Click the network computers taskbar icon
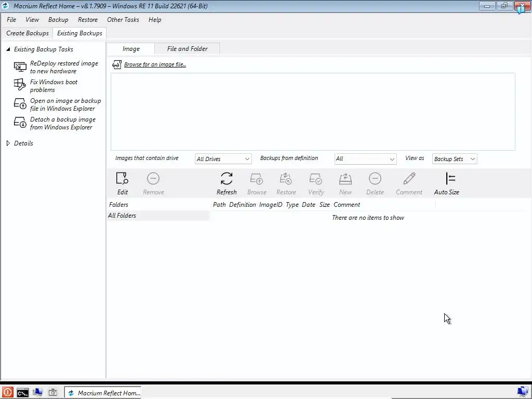 pos(37,393)
